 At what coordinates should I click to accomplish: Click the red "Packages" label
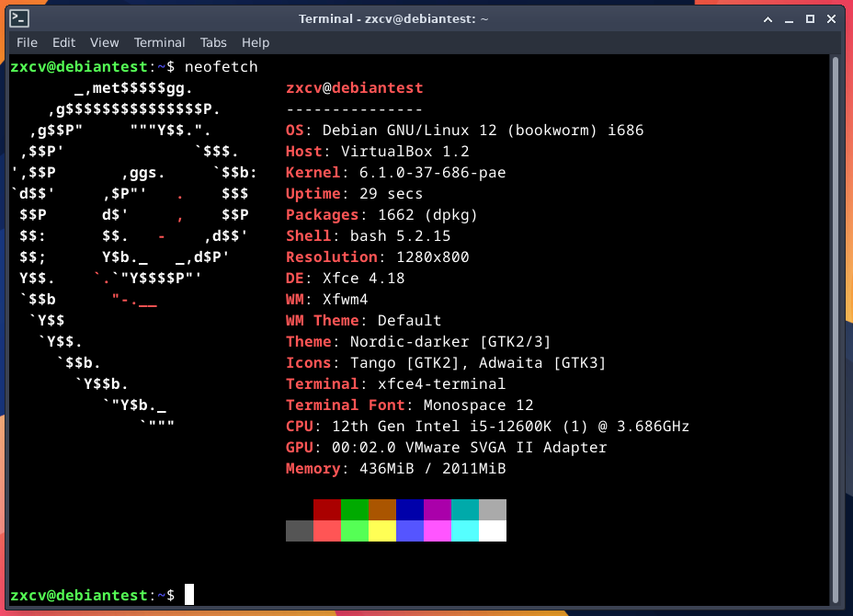point(323,215)
